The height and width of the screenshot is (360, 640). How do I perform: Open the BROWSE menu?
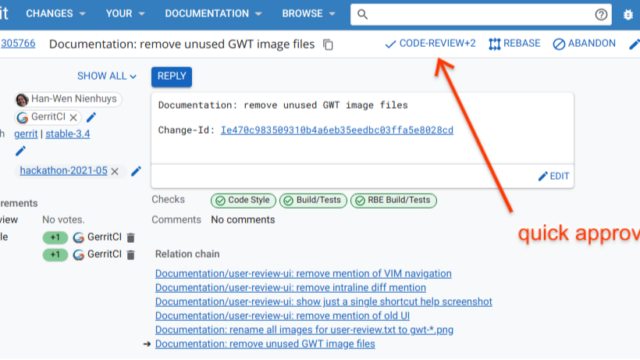(x=309, y=14)
